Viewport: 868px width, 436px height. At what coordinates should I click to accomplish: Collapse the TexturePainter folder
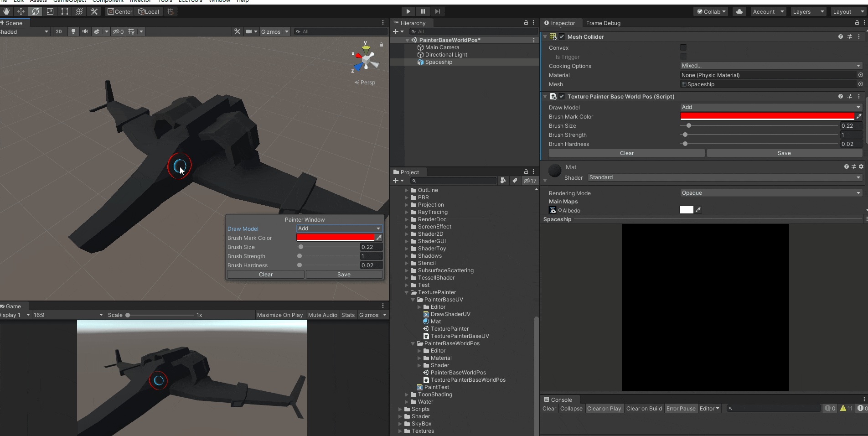(407, 292)
